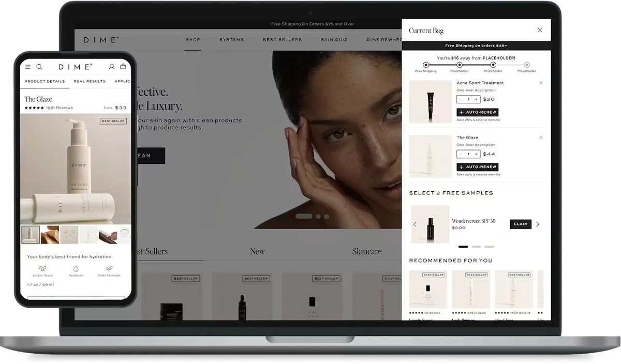Select second free samples pagination indicator
The width and height of the screenshot is (621, 364).
pyautogui.click(x=476, y=247)
